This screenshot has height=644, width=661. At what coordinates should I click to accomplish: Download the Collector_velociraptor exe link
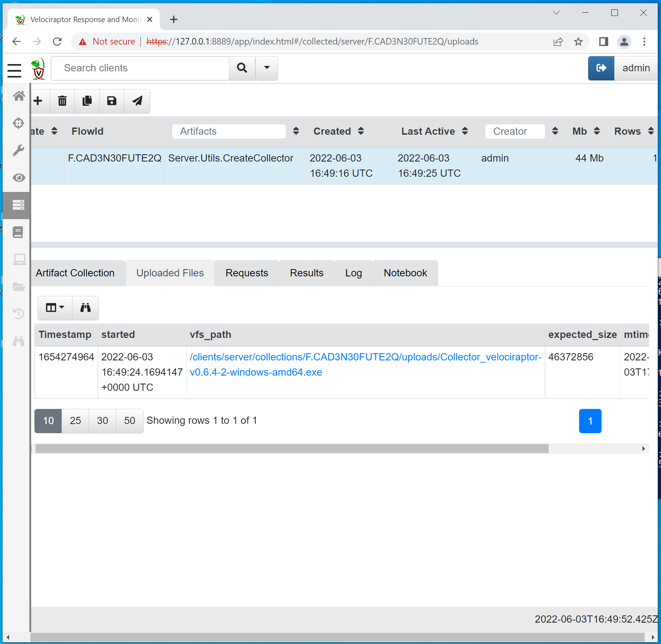[x=365, y=364]
